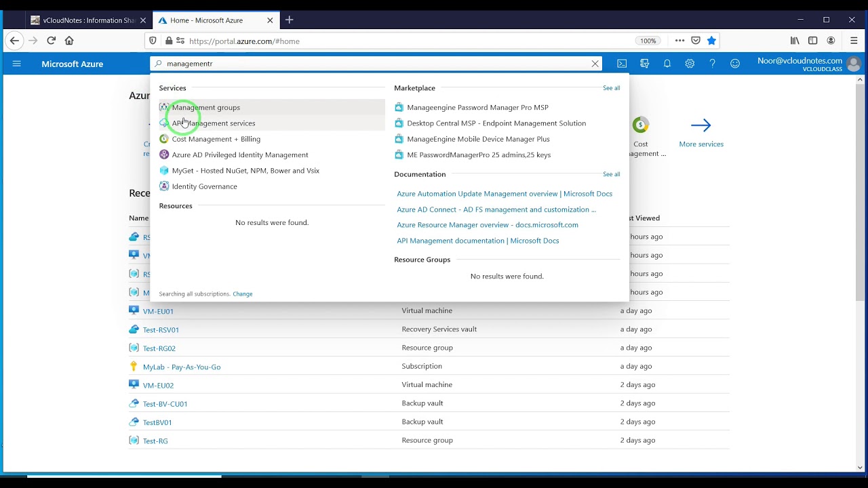Click the Azure search input field
Image resolution: width=868 pixels, height=488 pixels.
point(376,64)
